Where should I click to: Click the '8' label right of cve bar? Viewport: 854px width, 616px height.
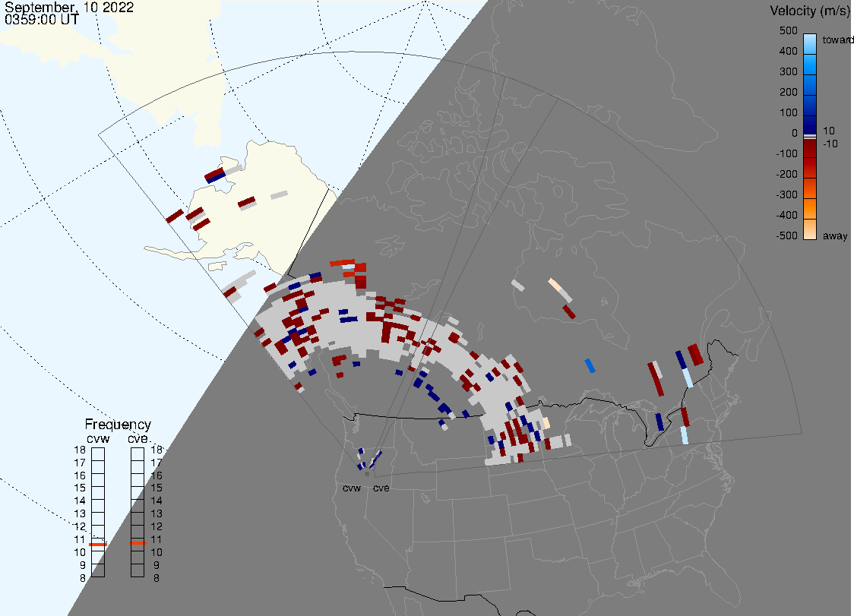tap(157, 579)
